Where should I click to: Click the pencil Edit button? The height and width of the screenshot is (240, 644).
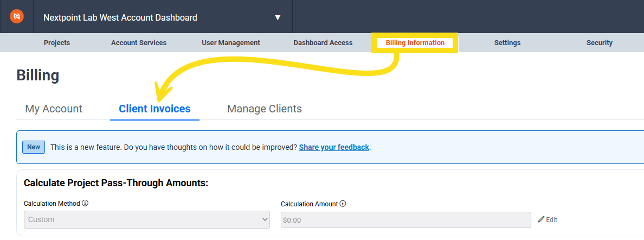pos(548,220)
